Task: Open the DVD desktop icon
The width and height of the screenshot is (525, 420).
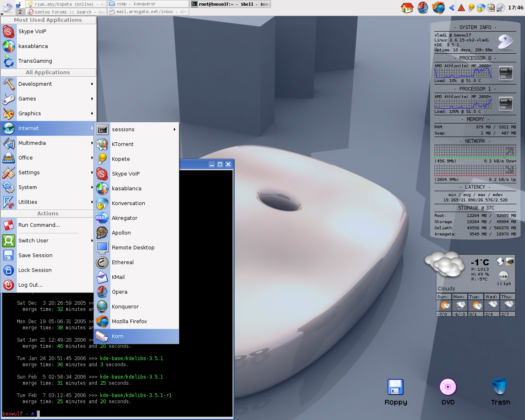Action: pos(448,393)
